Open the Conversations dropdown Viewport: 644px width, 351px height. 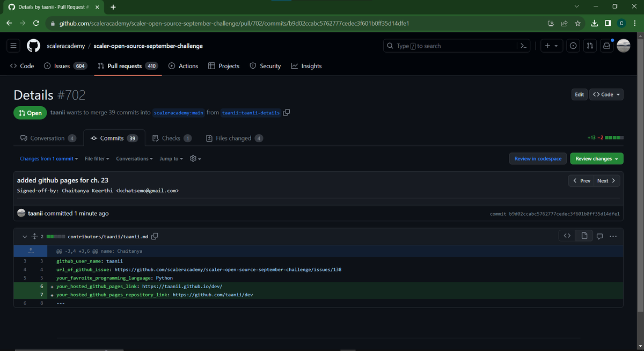pos(135,159)
